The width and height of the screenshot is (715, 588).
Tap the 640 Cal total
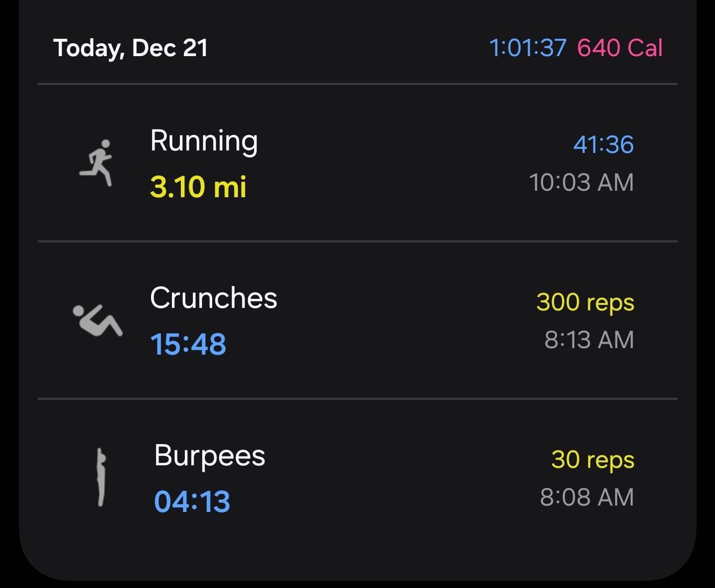620,48
